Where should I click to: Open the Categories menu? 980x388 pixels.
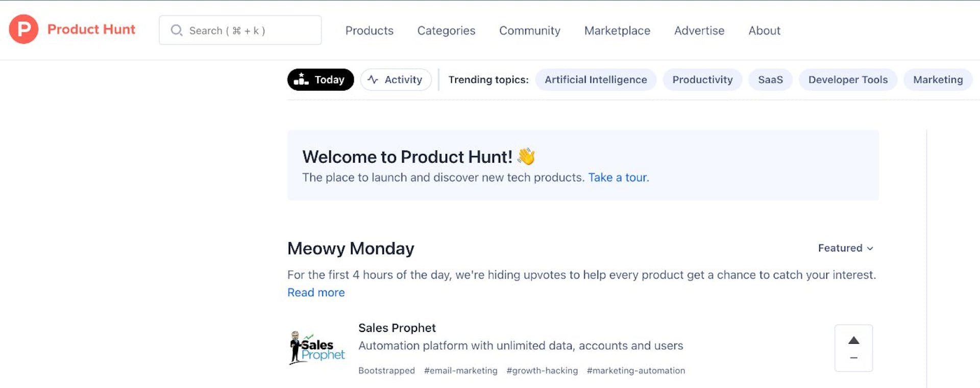coord(446,31)
